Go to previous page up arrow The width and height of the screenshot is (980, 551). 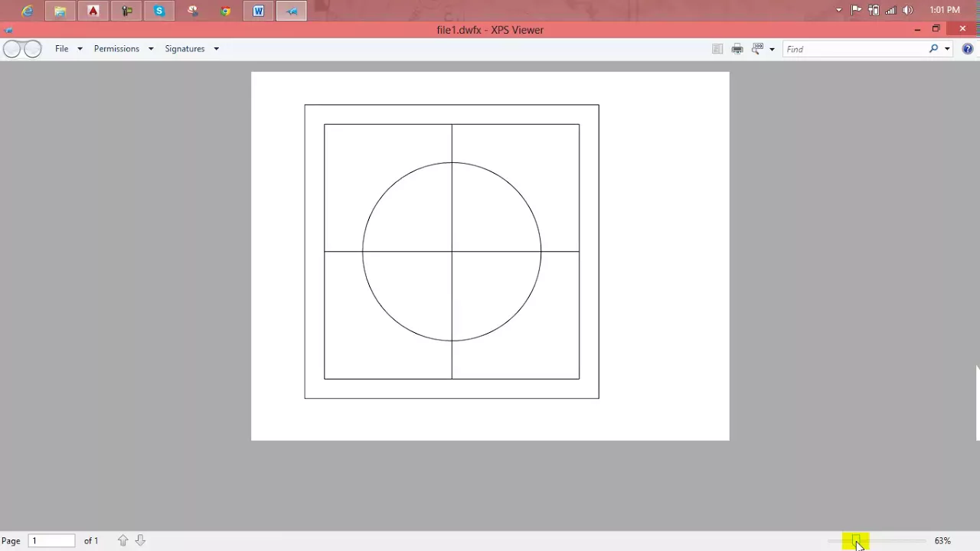(123, 540)
